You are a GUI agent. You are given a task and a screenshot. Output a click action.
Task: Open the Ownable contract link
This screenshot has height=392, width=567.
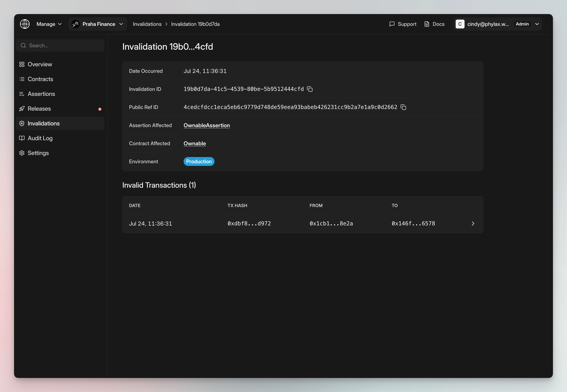195,143
